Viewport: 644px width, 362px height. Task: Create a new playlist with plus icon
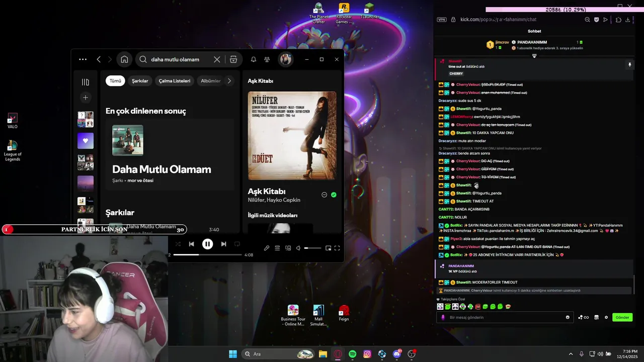point(86,98)
